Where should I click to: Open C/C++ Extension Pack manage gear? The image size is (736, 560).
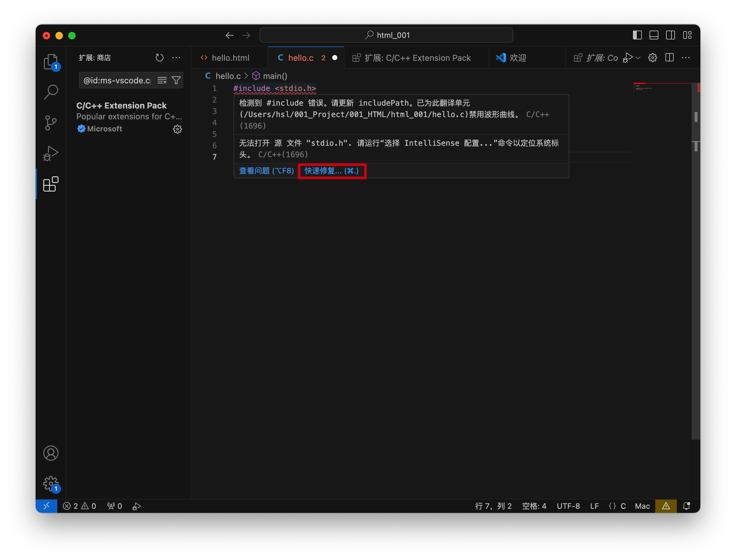click(x=177, y=129)
